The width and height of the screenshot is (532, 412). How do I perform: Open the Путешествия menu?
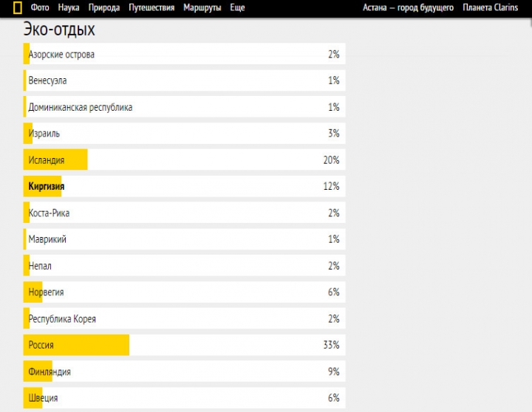[151, 7]
